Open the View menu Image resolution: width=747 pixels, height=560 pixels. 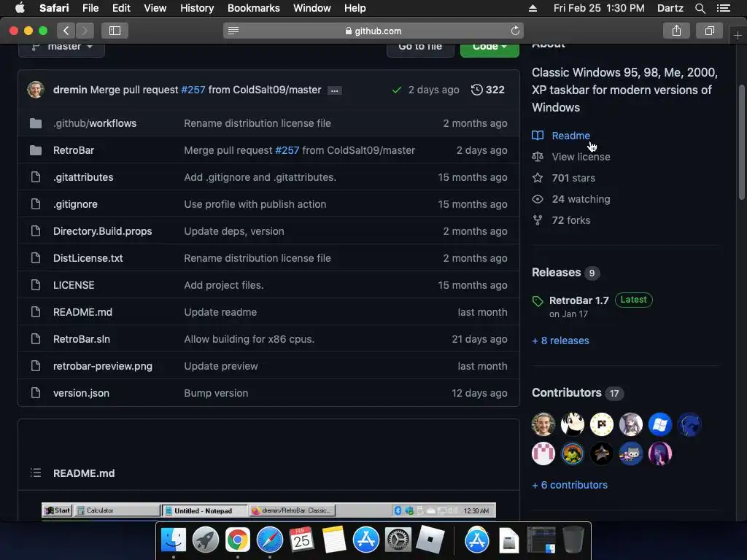click(155, 8)
